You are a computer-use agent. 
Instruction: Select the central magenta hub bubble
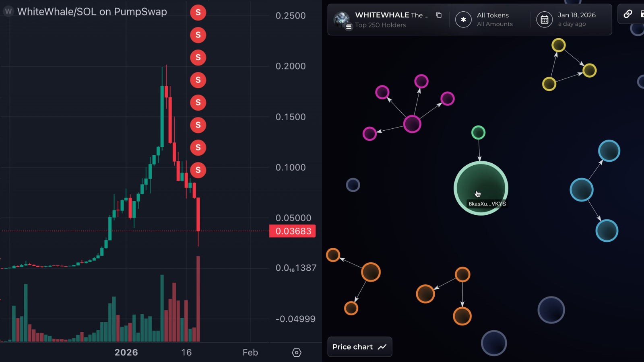coord(412,124)
